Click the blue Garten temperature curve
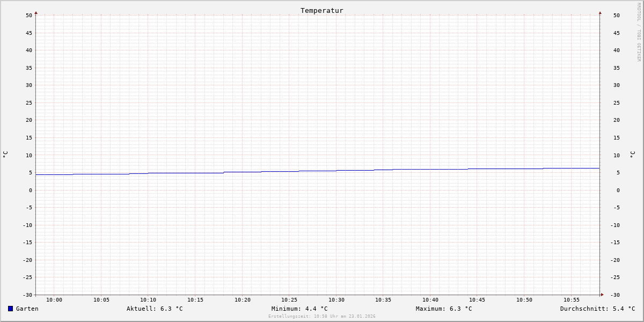Screen dimensions: 644x322 (318, 171)
